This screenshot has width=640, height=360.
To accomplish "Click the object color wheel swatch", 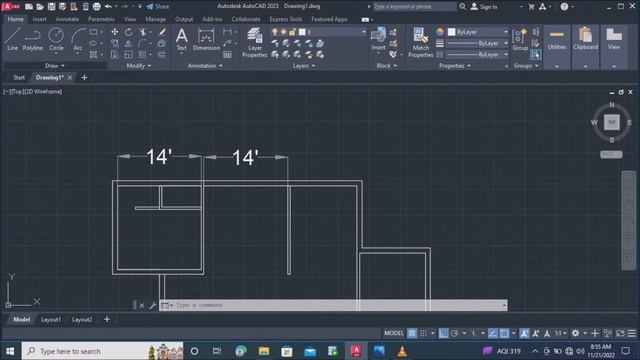I will click(x=440, y=32).
